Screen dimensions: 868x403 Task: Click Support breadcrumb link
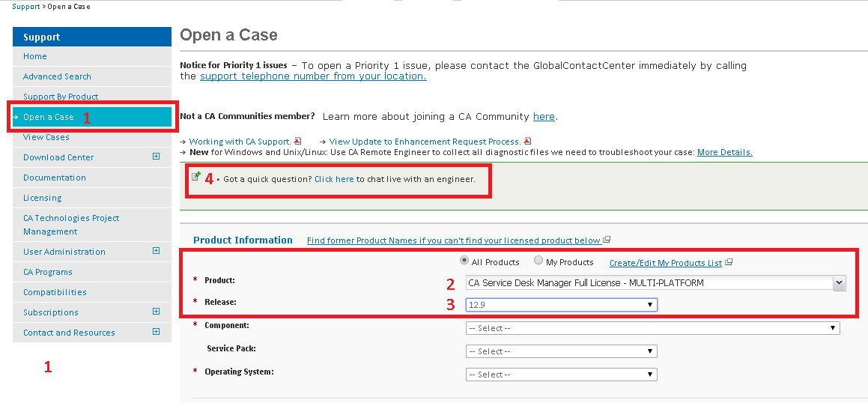26,7
